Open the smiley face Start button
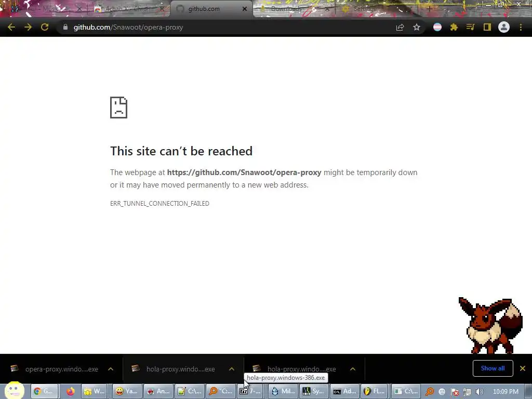Viewport: 532px width, 399px height. [14, 391]
